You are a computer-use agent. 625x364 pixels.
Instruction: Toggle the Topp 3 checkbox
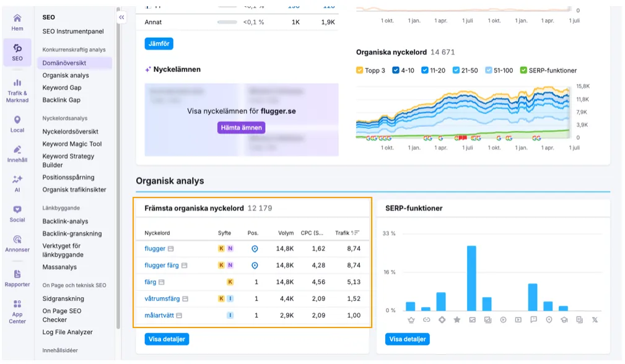[x=359, y=71]
